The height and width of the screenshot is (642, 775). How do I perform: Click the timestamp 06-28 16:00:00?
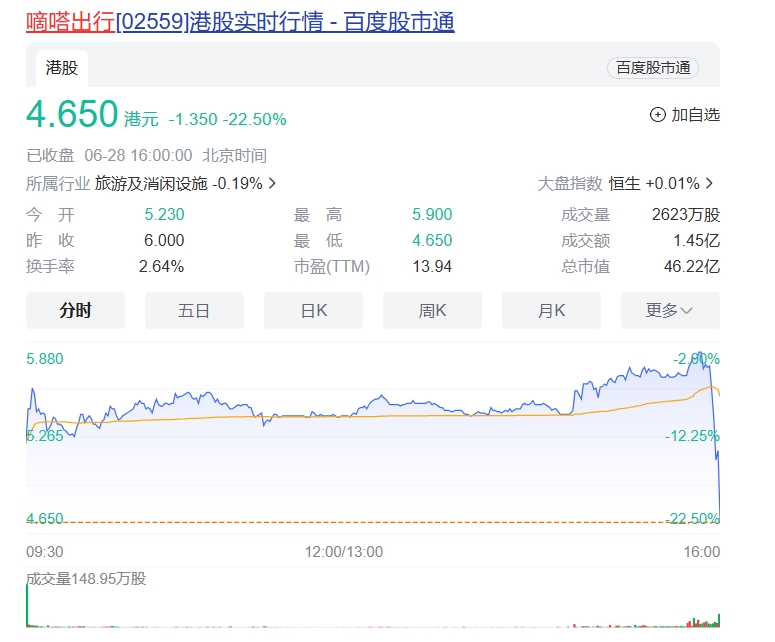coord(138,156)
